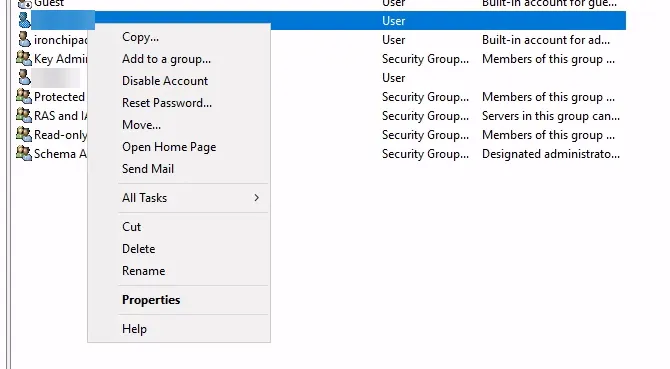Image resolution: width=670 pixels, height=369 pixels.
Task: Click Security Group type in Key Admins row
Action: click(x=425, y=59)
